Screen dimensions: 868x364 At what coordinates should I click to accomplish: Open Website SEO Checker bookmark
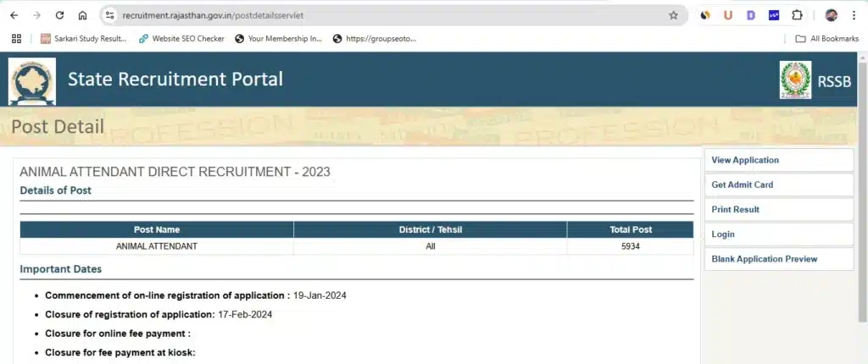(181, 39)
